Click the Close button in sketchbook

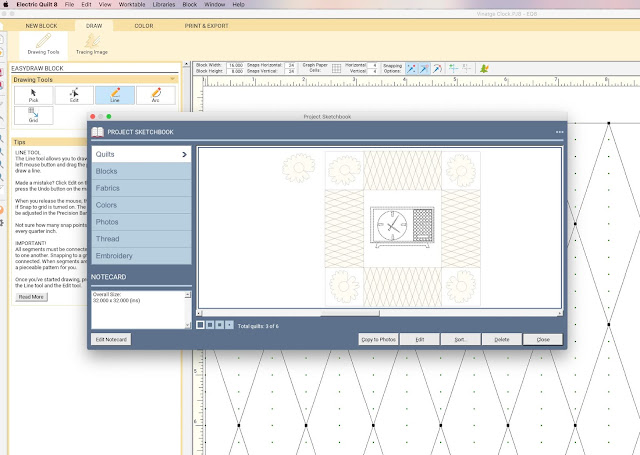[543, 339]
